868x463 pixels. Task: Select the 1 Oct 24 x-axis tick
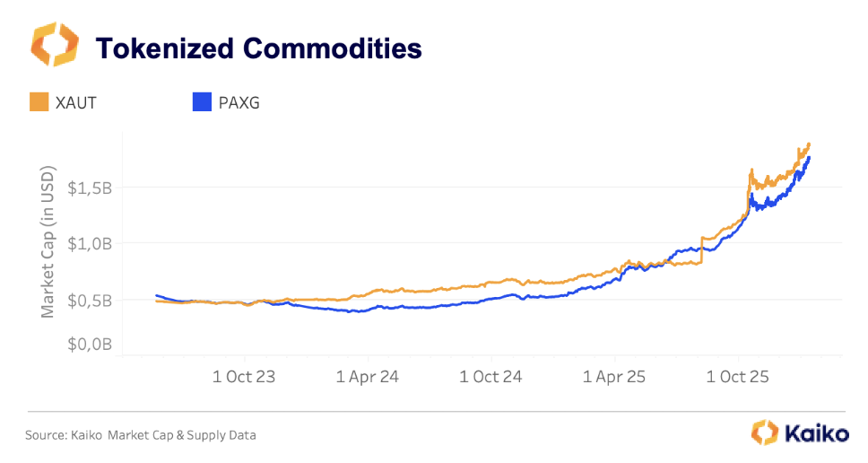click(x=490, y=377)
